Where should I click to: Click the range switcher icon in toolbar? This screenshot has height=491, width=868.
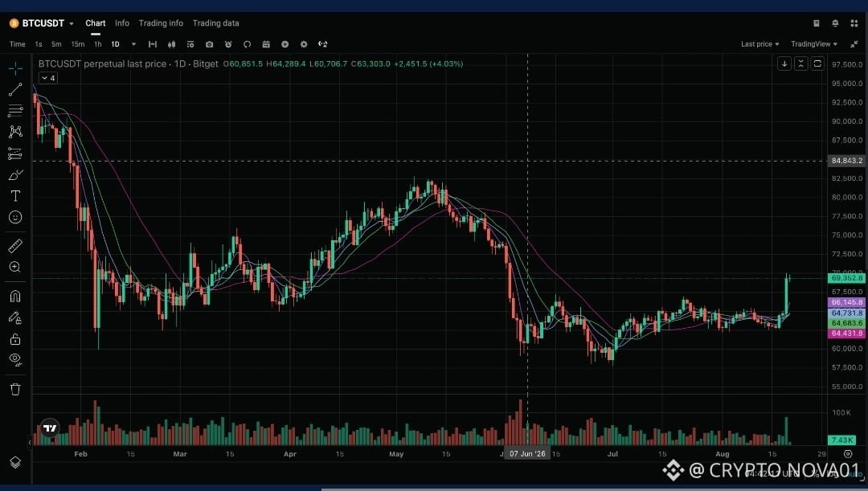point(153,44)
